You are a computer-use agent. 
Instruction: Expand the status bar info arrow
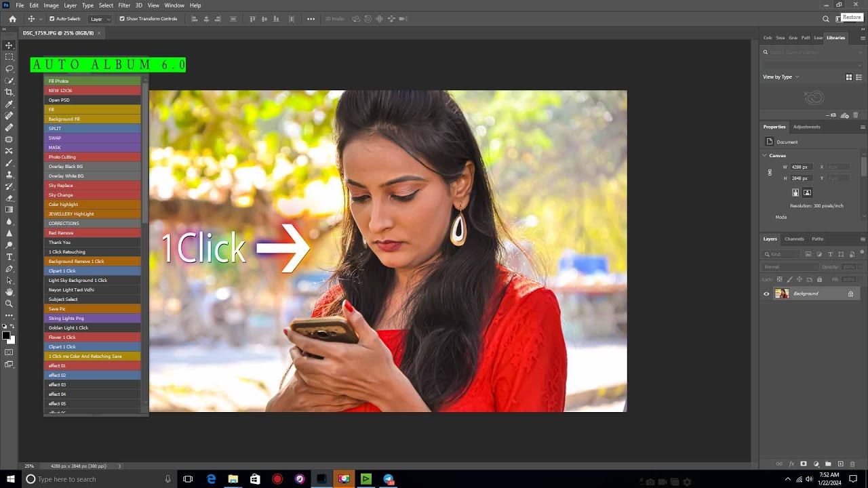tap(120, 466)
